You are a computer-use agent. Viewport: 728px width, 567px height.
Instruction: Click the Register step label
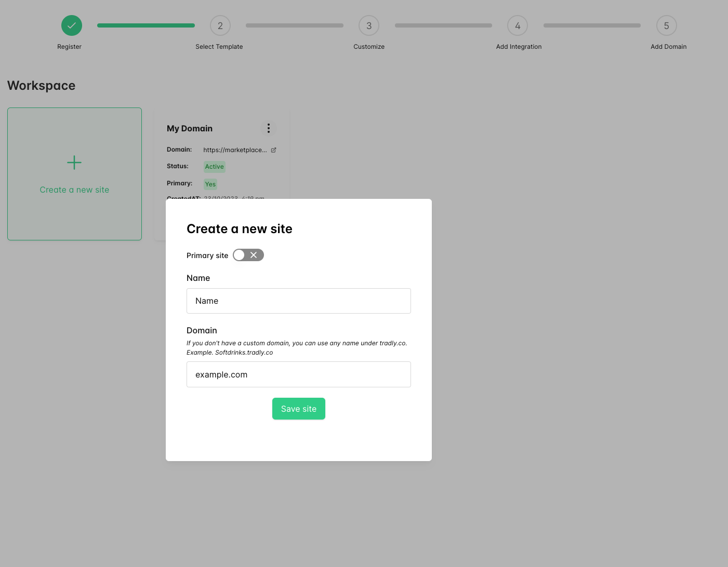point(69,46)
